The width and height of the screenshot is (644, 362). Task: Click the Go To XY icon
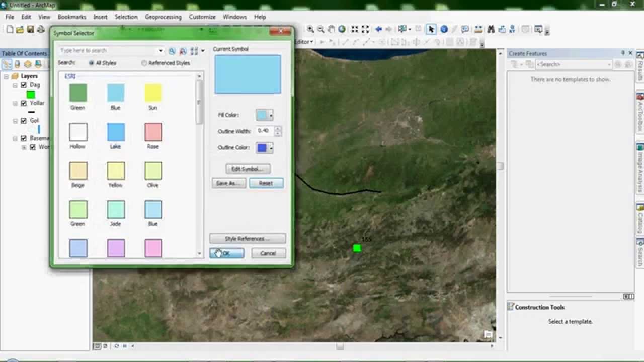pyautogui.click(x=513, y=29)
